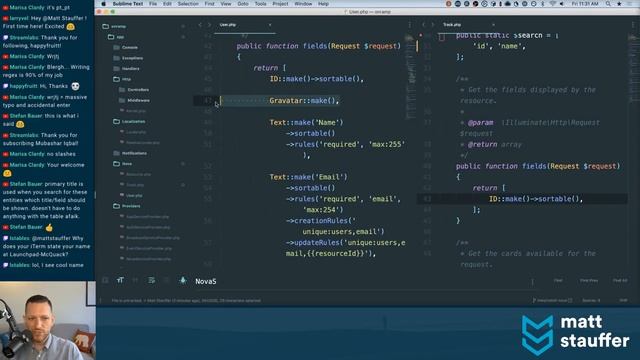The image size is (640, 360).
Task: Open the Apple menu
Action: pos(103,4)
